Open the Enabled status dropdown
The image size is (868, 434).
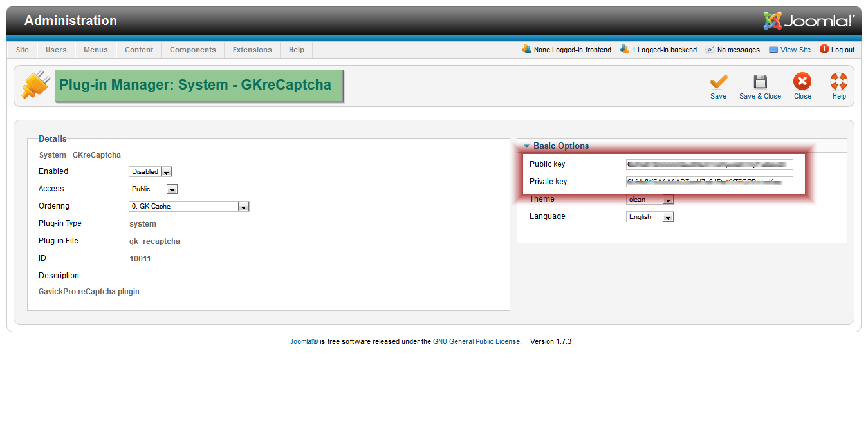(x=151, y=172)
